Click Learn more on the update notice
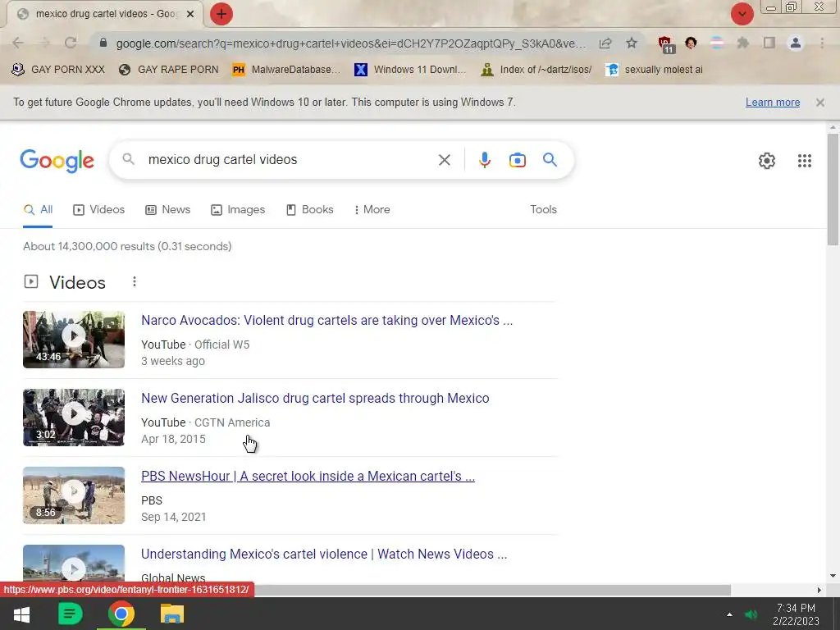 click(773, 103)
